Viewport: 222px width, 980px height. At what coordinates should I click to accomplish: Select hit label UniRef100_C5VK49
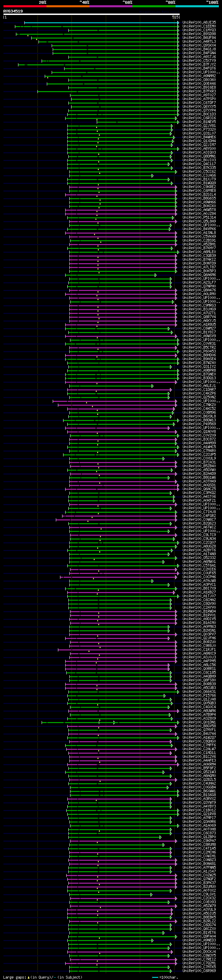(199, 236)
